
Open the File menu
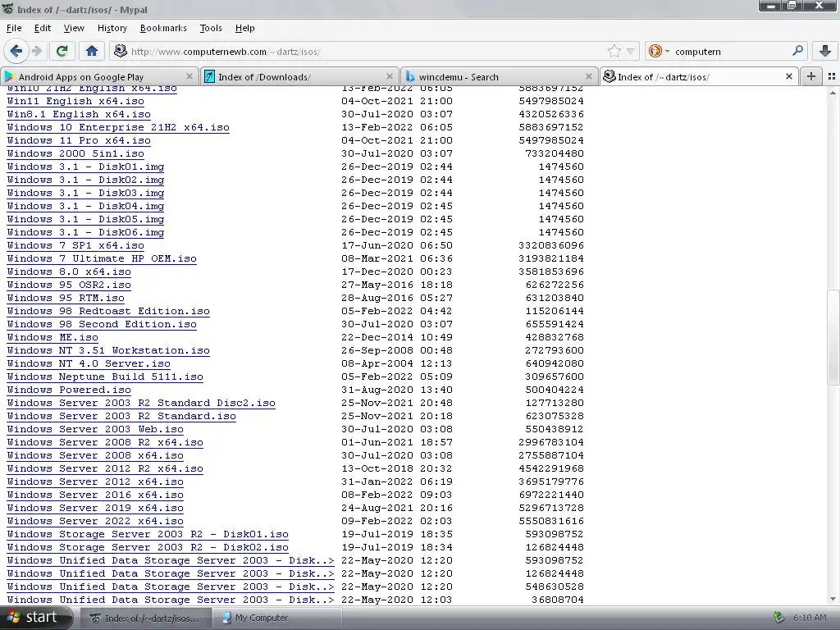(14, 28)
